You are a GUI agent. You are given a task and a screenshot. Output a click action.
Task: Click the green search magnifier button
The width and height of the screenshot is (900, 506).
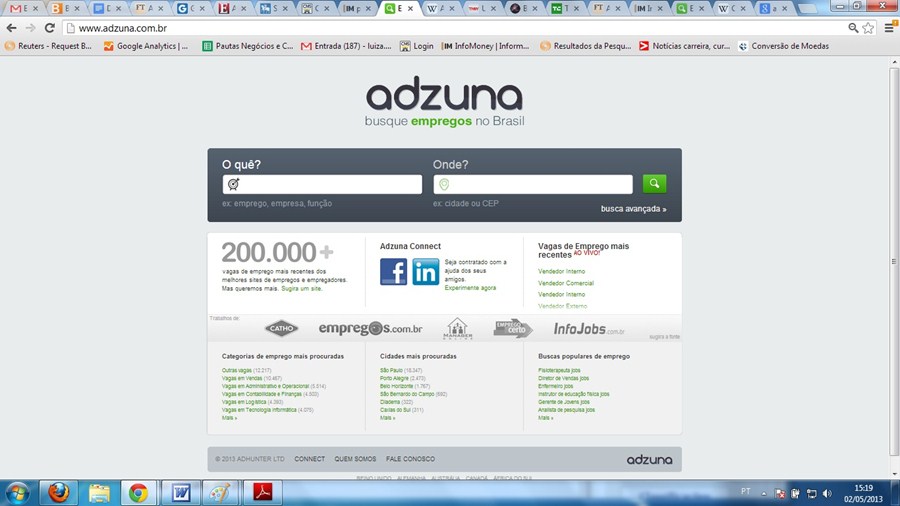pos(654,184)
